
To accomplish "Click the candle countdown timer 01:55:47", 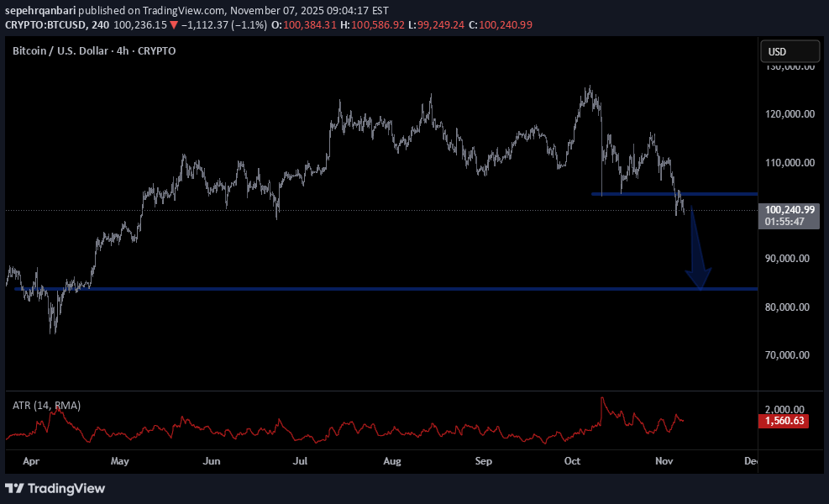I will (784, 223).
